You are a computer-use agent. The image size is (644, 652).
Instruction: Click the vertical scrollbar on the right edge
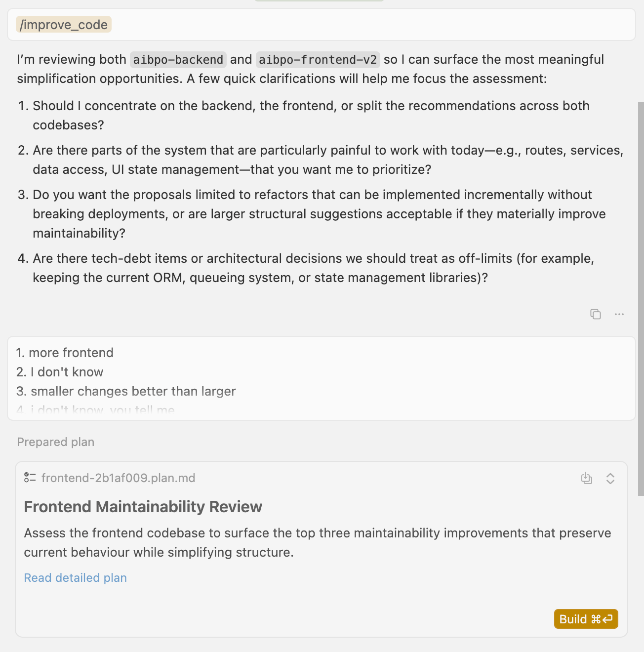pyautogui.click(x=641, y=296)
